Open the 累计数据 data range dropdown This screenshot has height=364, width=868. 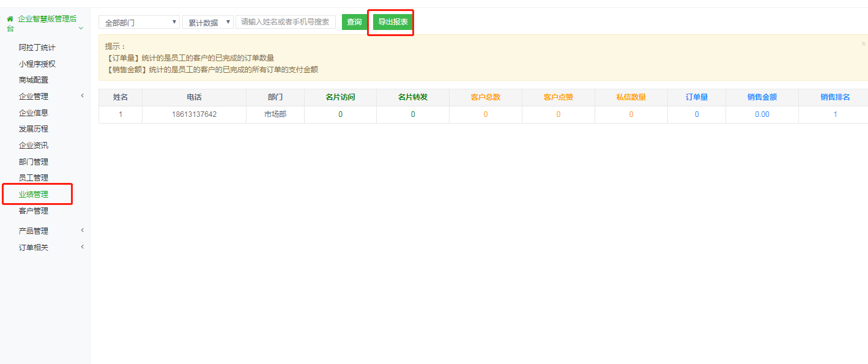point(207,23)
